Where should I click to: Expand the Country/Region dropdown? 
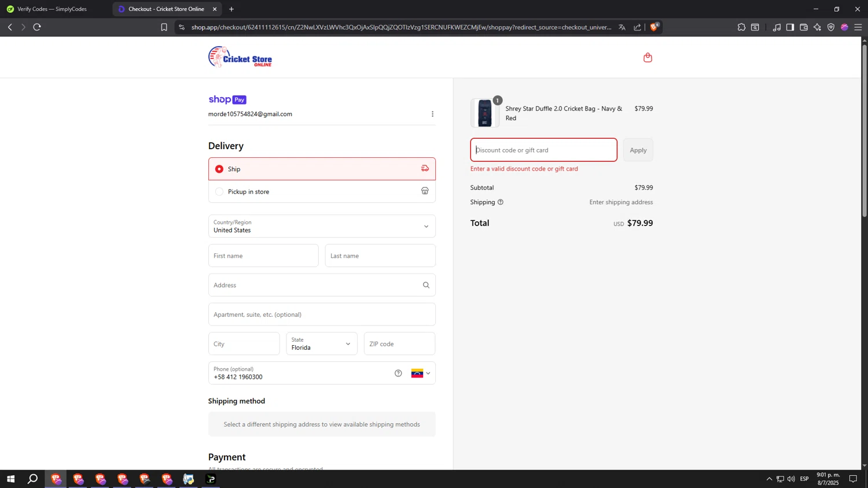coord(322,226)
